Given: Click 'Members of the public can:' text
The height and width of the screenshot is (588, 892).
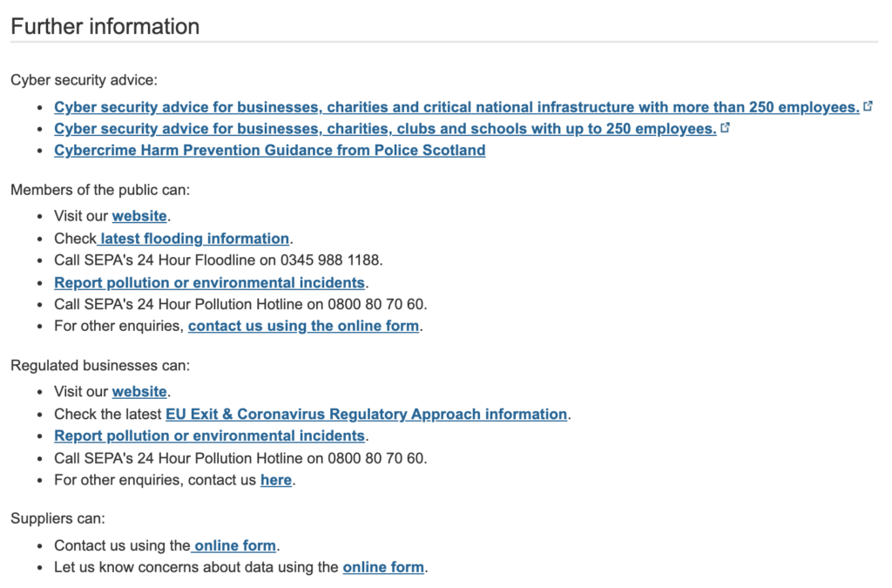Looking at the screenshot, I should pyautogui.click(x=100, y=190).
